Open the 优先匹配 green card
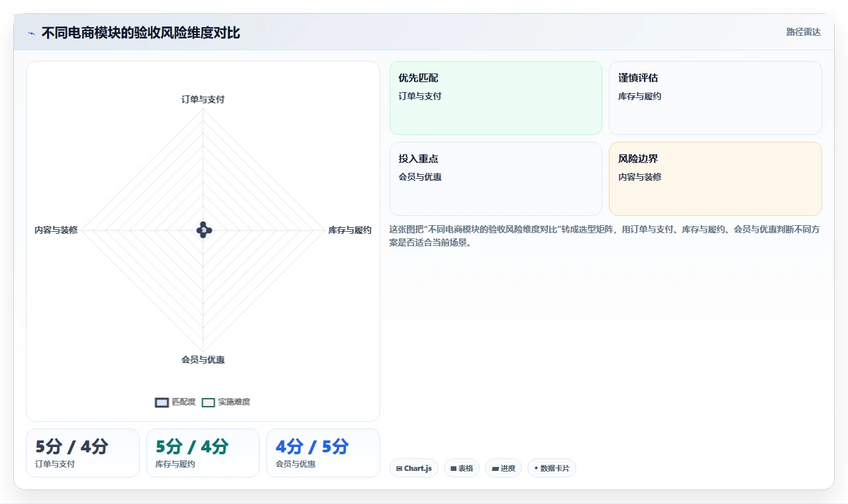Screen dimensions: 848x504 pos(496,98)
